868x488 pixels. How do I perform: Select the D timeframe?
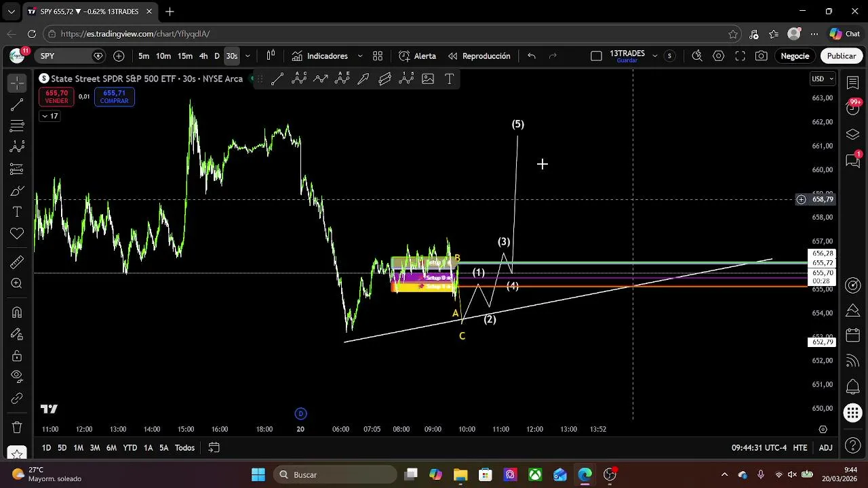point(217,56)
